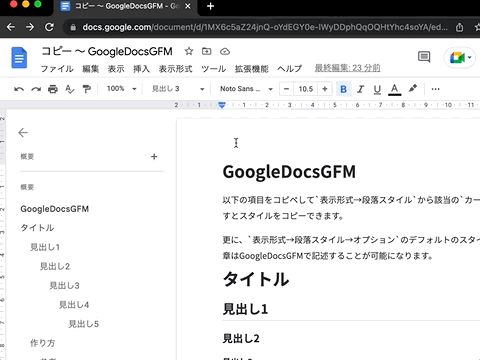Click the Undo arrow in toolbar
The image size is (480, 360).
tap(19, 89)
